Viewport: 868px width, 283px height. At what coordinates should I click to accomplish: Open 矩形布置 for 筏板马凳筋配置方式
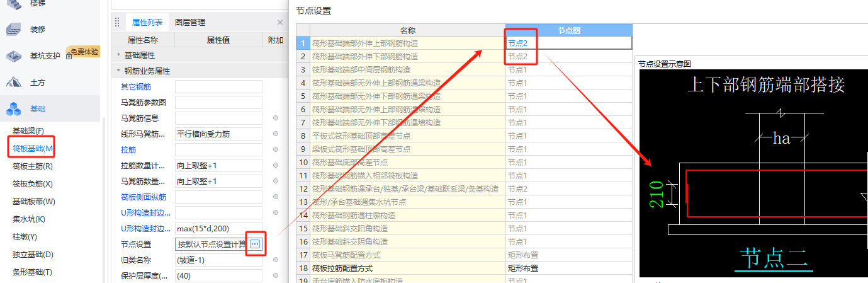568,255
